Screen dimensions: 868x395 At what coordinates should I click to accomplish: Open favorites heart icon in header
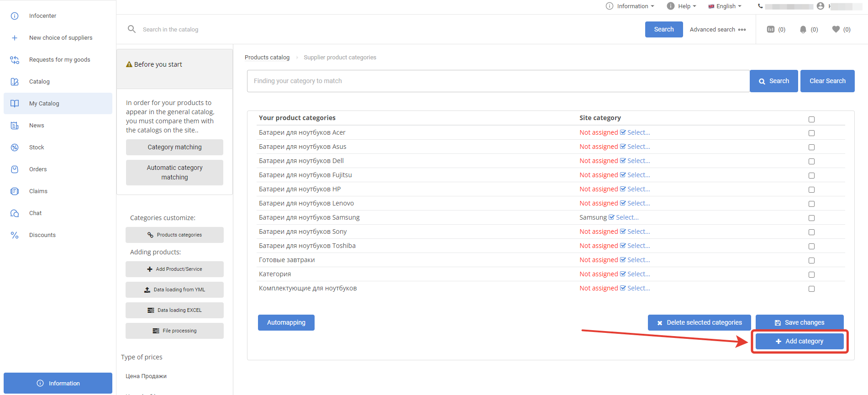(x=836, y=29)
